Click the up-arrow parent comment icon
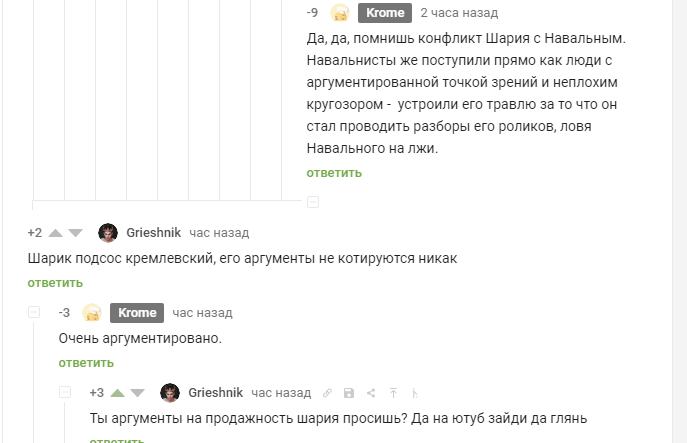 (393, 393)
